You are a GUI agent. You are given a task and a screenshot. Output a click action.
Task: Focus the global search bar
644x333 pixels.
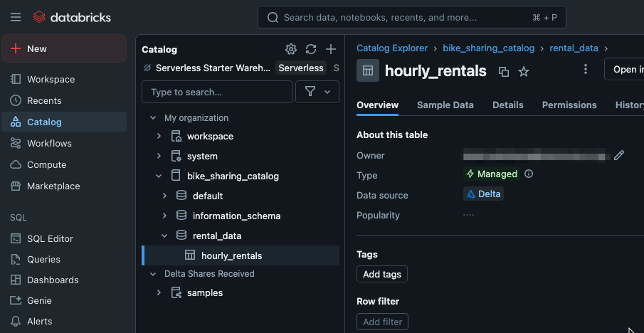click(411, 17)
